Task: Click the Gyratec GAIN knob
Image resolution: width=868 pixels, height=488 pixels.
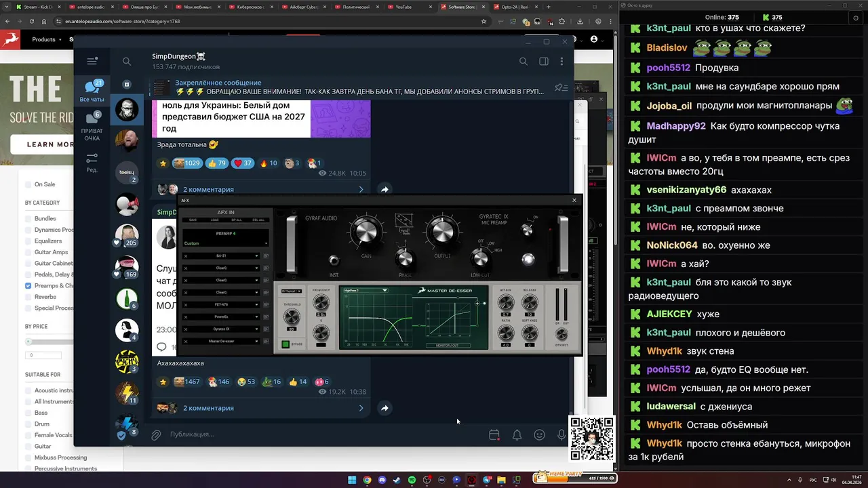Action: coord(366,232)
